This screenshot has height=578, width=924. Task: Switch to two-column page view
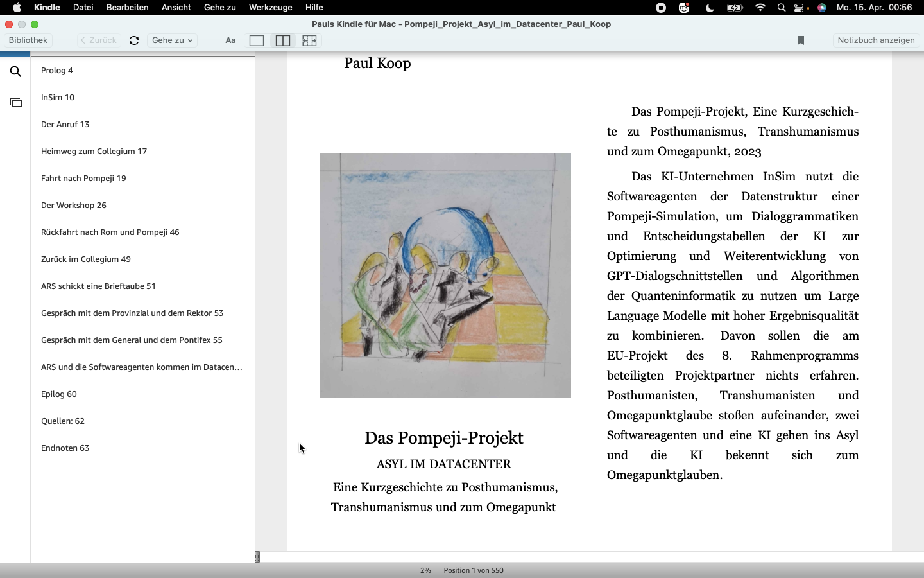click(283, 40)
